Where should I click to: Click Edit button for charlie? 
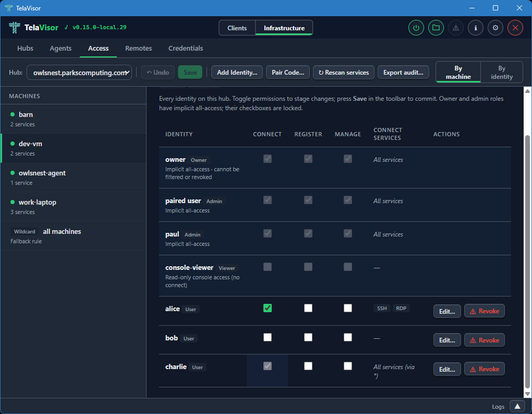coord(447,369)
